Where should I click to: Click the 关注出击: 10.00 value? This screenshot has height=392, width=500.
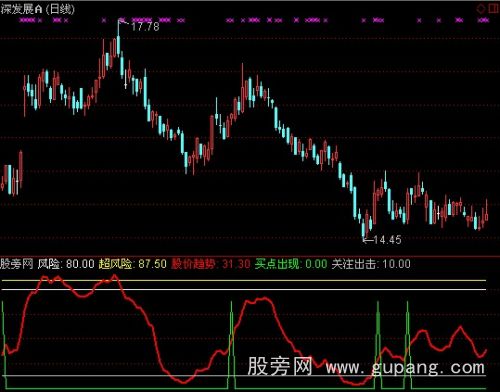coord(371,264)
